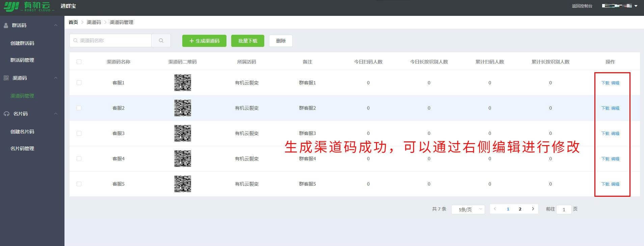The width and height of the screenshot is (644, 246).
Task: Open the 5条/页 page size dropdown
Action: [x=468, y=209]
